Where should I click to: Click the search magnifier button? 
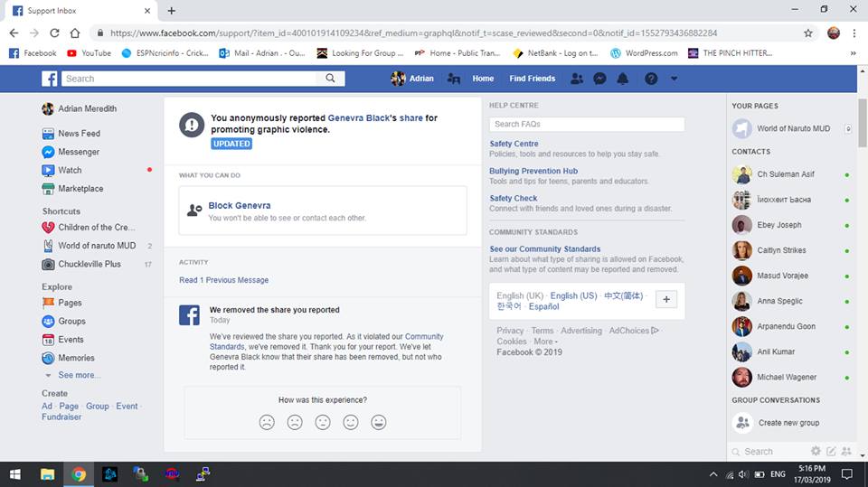coord(333,79)
